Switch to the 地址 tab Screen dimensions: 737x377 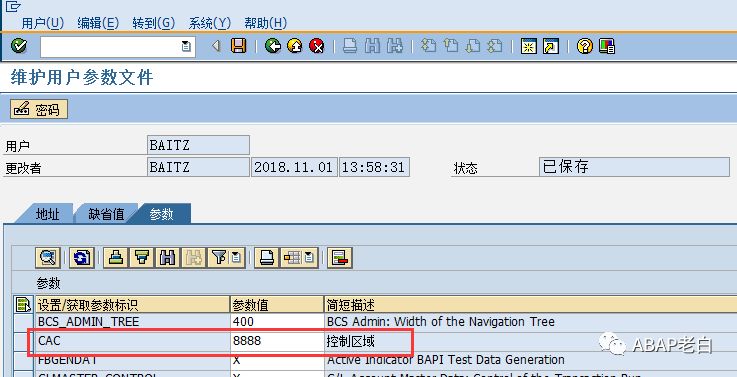click(x=47, y=214)
